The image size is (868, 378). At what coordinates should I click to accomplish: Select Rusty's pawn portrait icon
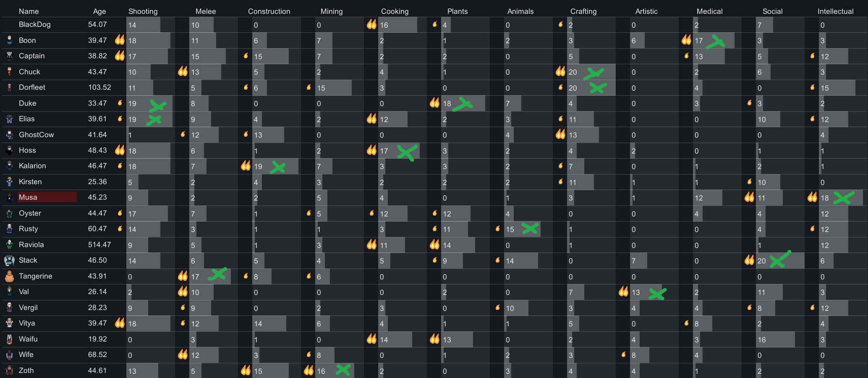pos(10,229)
